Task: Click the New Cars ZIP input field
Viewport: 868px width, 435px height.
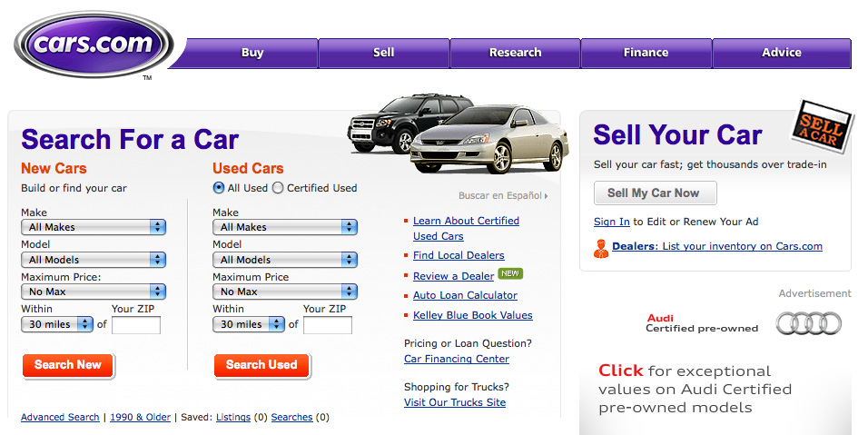Action: click(135, 324)
